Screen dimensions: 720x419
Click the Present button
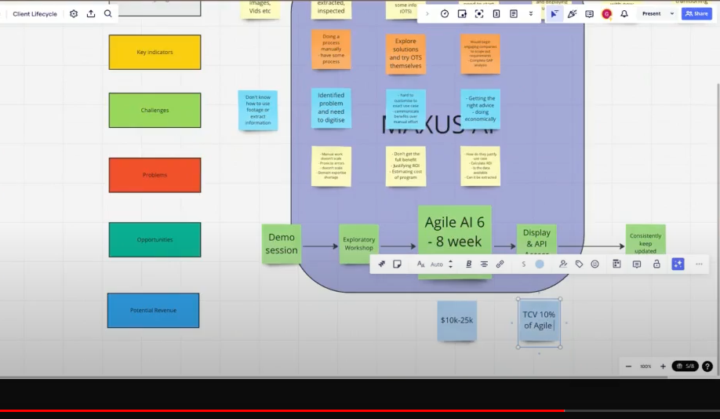(651, 14)
